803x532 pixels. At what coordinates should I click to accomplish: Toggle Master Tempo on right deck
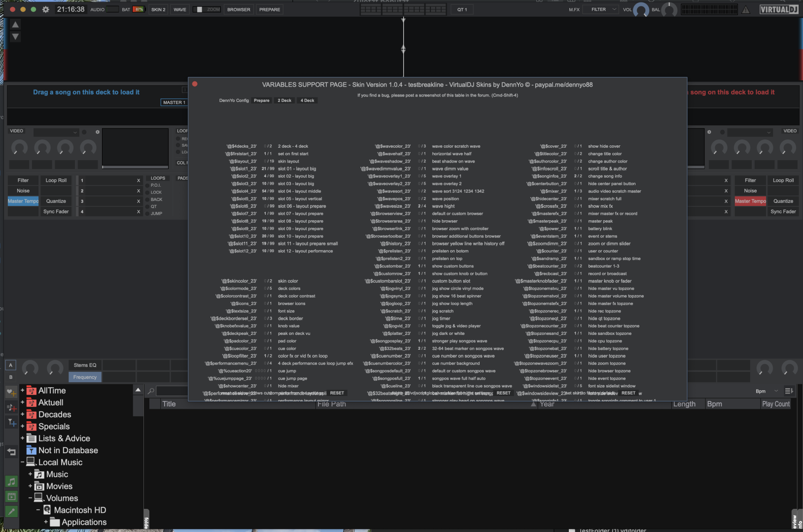pyautogui.click(x=750, y=201)
